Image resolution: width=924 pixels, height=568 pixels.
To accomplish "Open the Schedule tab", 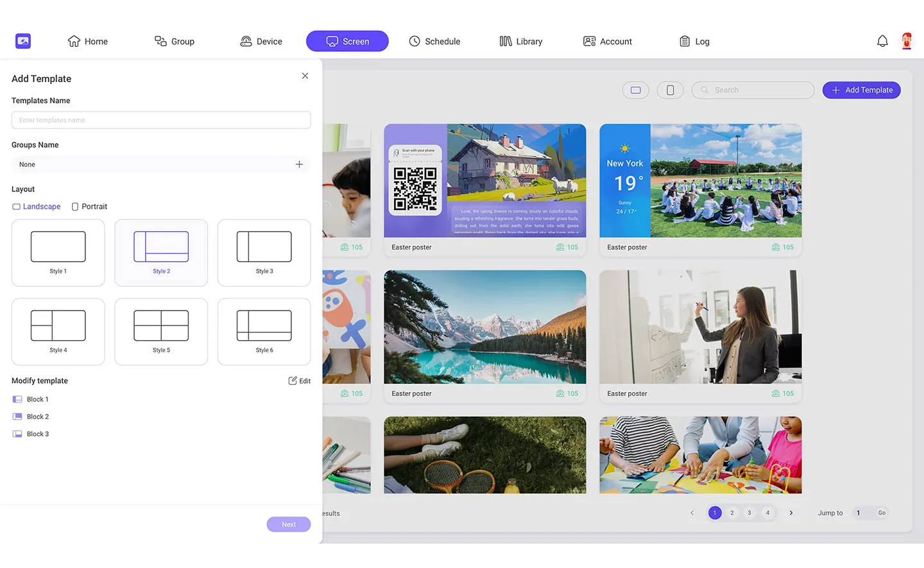I will click(434, 41).
